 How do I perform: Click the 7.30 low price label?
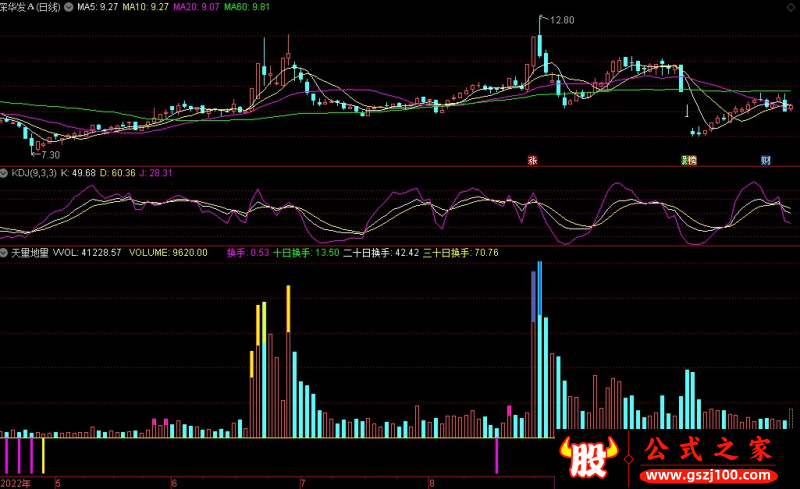click(x=50, y=155)
